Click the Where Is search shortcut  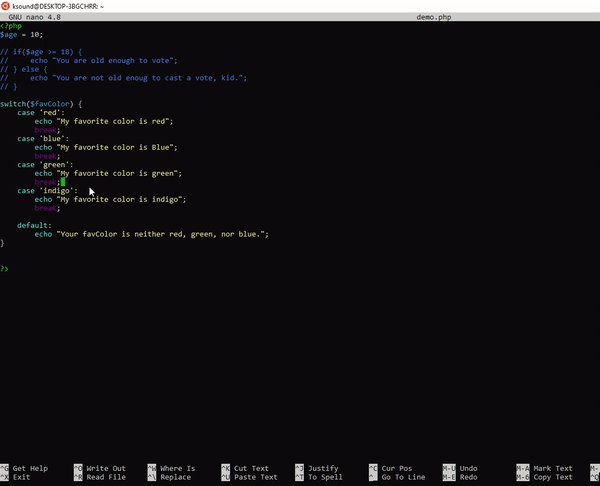tap(177, 468)
